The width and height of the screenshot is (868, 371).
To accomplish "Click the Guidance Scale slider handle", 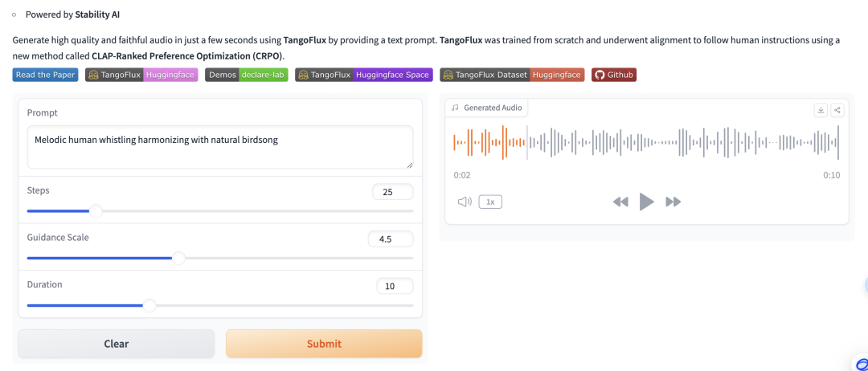I will (178, 258).
